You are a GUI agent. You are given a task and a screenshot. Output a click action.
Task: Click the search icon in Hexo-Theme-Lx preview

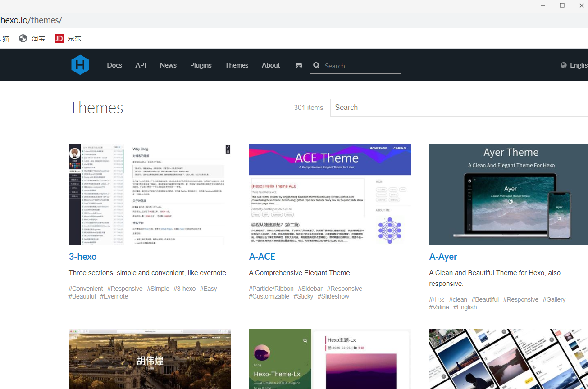pos(305,340)
